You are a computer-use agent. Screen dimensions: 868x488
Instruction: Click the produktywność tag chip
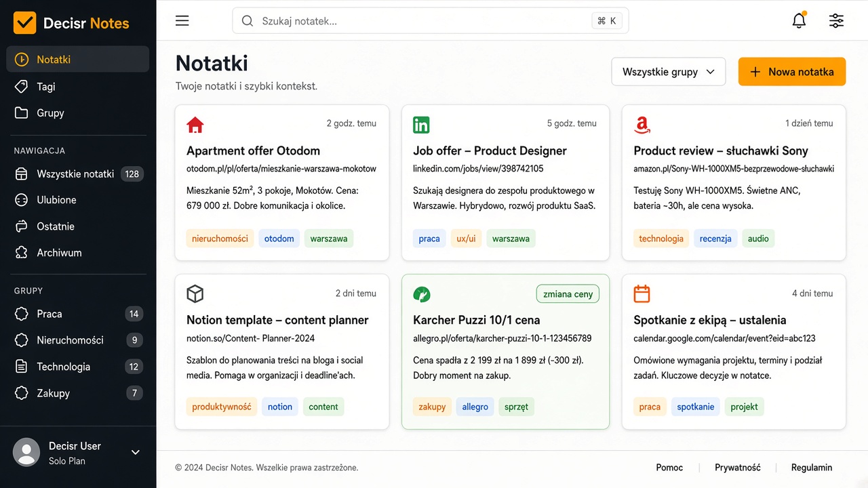[222, 407]
